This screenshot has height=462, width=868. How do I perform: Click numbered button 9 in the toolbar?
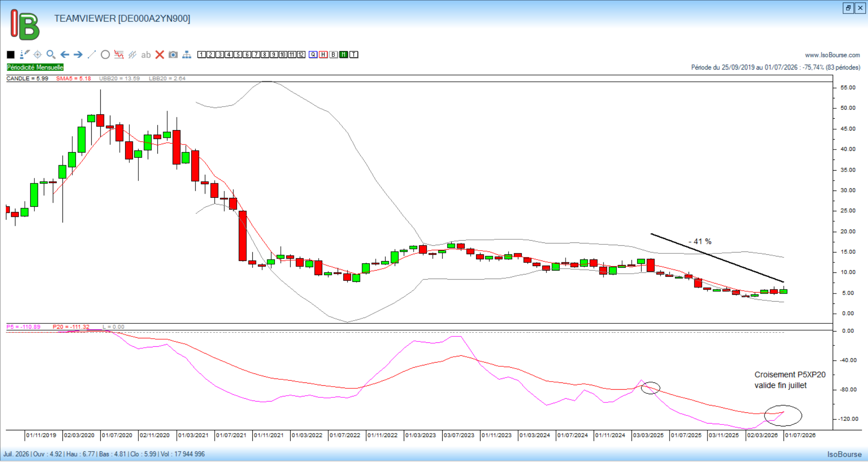point(274,55)
